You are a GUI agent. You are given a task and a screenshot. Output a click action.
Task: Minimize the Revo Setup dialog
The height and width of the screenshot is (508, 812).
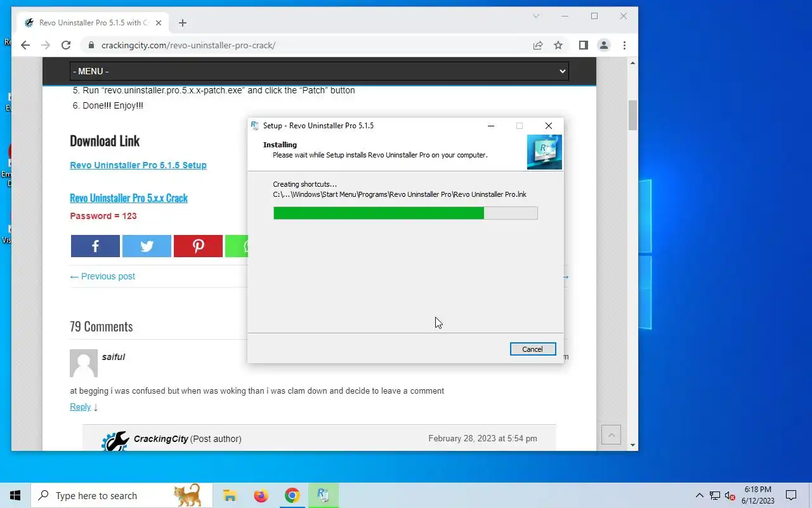pos(491,126)
